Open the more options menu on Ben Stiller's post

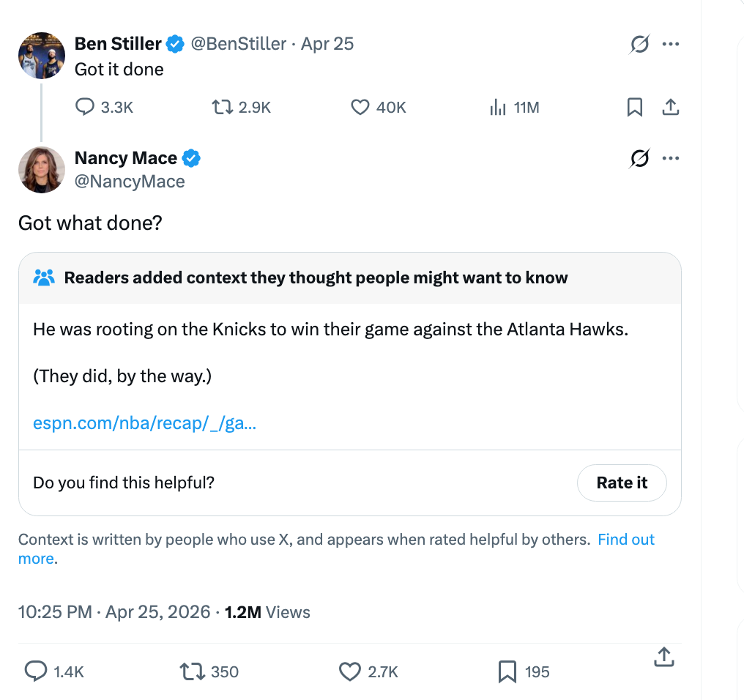pos(672,44)
